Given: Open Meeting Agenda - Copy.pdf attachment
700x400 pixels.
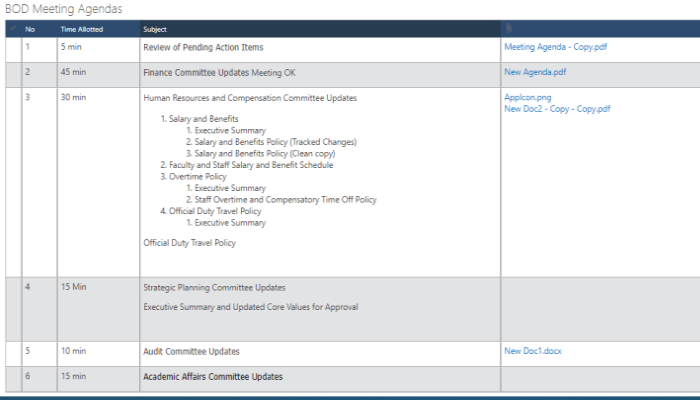Looking at the screenshot, I should 554,47.
